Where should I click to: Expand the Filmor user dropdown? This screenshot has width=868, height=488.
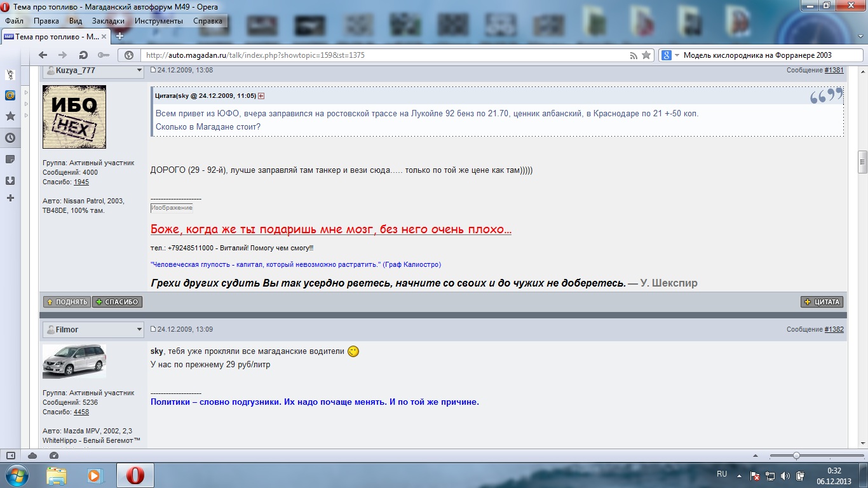point(139,330)
